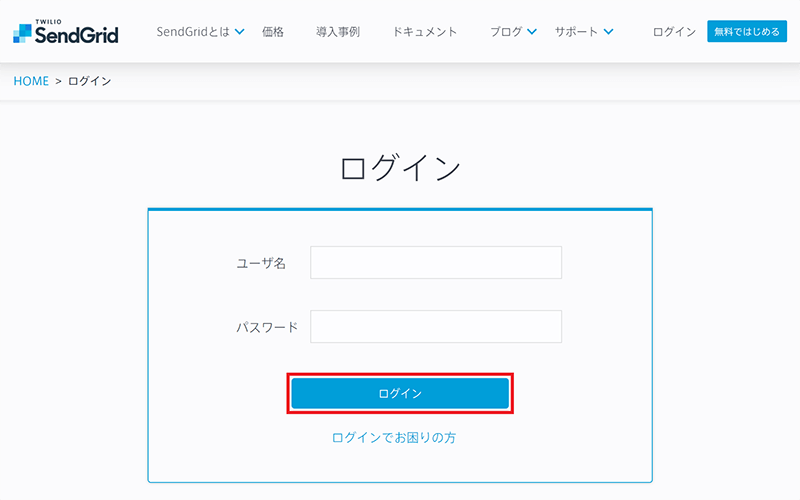This screenshot has width=800, height=500.
Task: Expand the サポート dropdown chevron
Action: [609, 32]
